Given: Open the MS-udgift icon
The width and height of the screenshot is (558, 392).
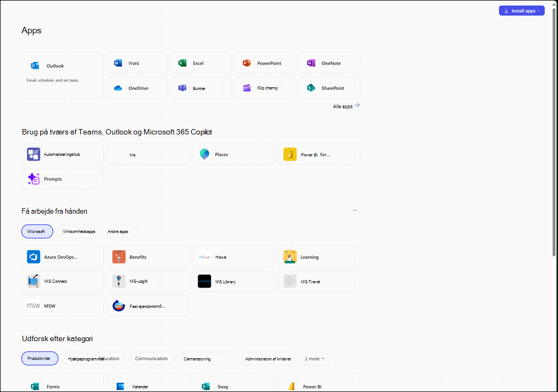Looking at the screenshot, I should [119, 281].
